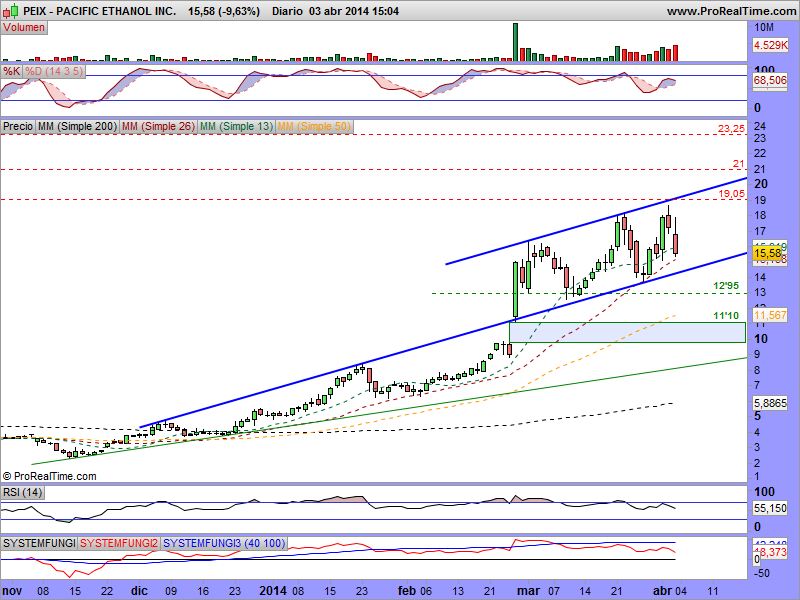Viewport: 800px width, 600px height.
Task: Select the MM (Simple 13) moving average label
Action: (x=236, y=126)
